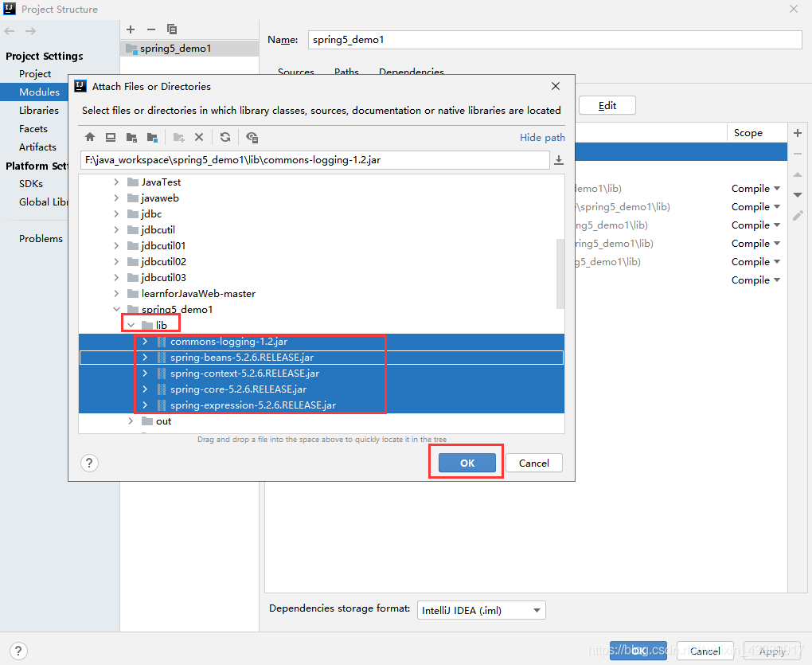Expand the learnforJavaWeb-master folder
812x665 pixels.
[x=116, y=293]
